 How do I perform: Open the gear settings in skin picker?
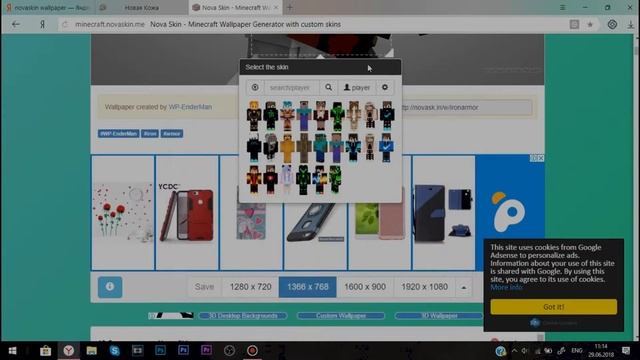[x=385, y=87]
